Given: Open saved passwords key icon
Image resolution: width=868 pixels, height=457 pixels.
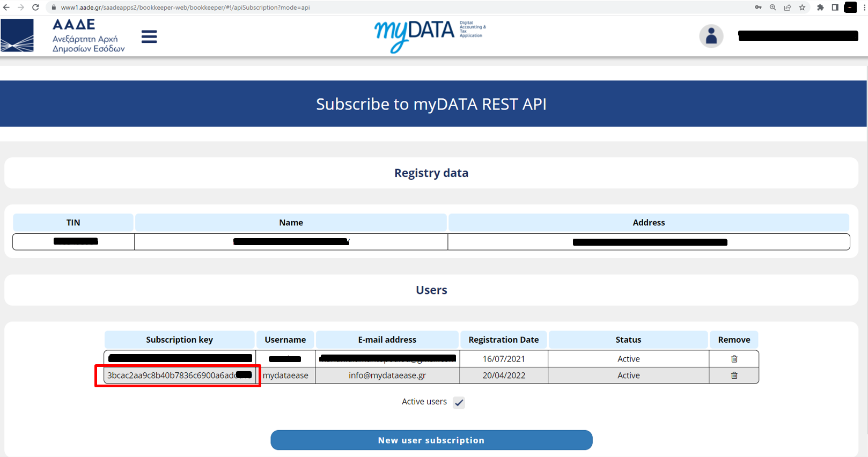Looking at the screenshot, I should pos(758,8).
